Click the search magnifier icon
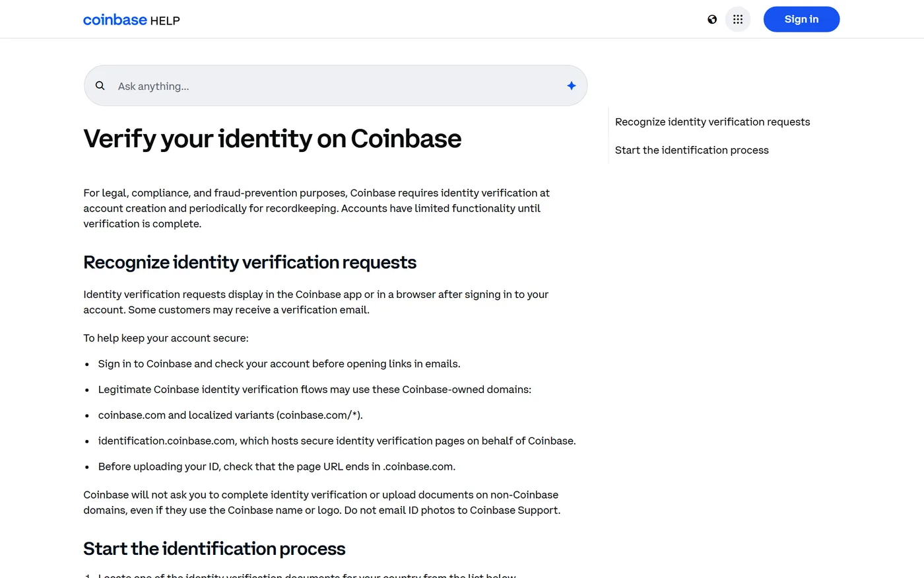 pos(100,86)
